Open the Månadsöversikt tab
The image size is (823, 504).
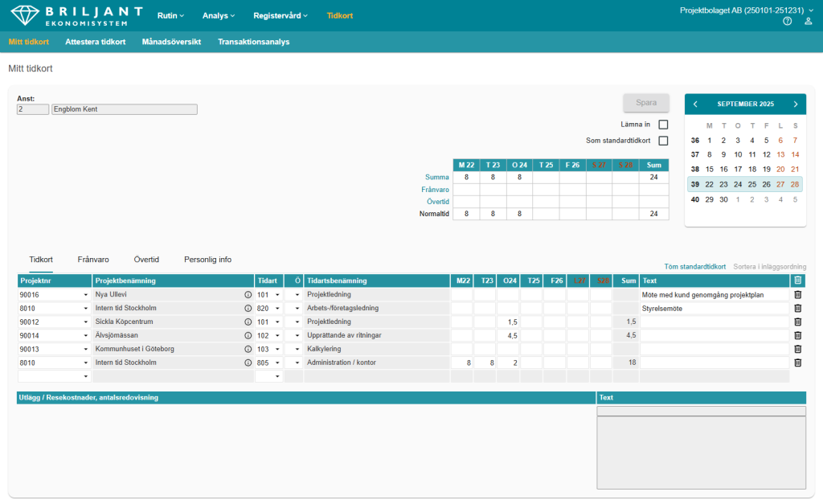pos(171,42)
